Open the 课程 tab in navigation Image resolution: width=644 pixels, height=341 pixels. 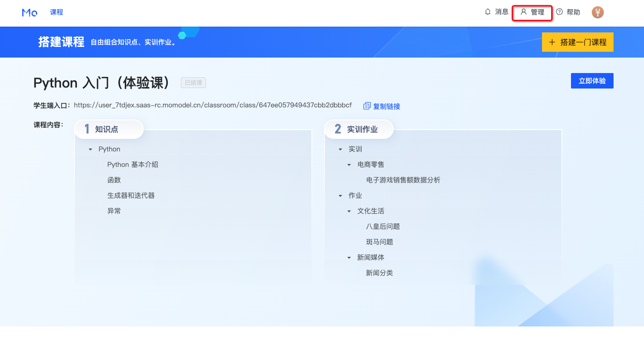pyautogui.click(x=57, y=12)
